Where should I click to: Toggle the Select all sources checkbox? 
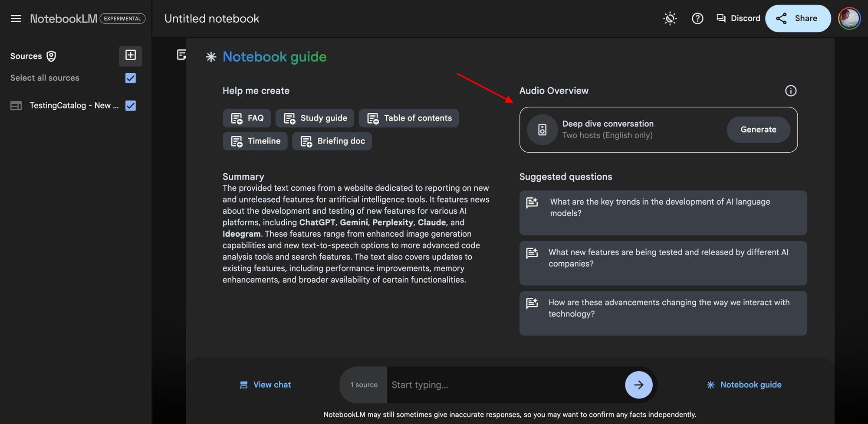point(131,78)
